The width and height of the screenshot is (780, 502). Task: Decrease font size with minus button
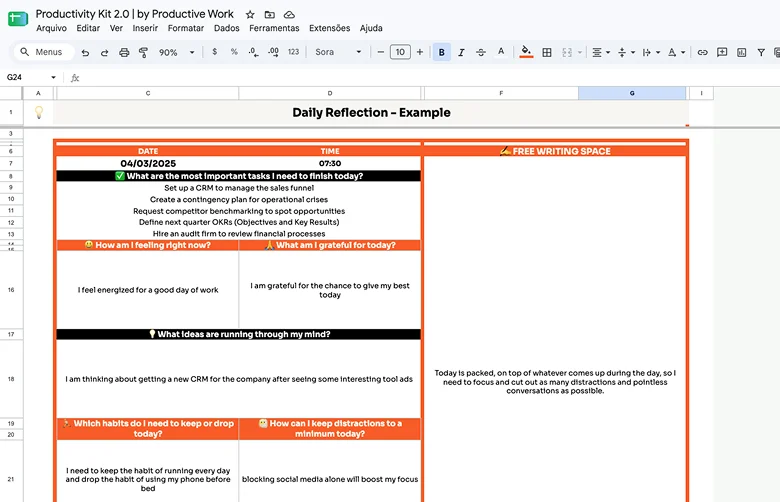pyautogui.click(x=381, y=52)
